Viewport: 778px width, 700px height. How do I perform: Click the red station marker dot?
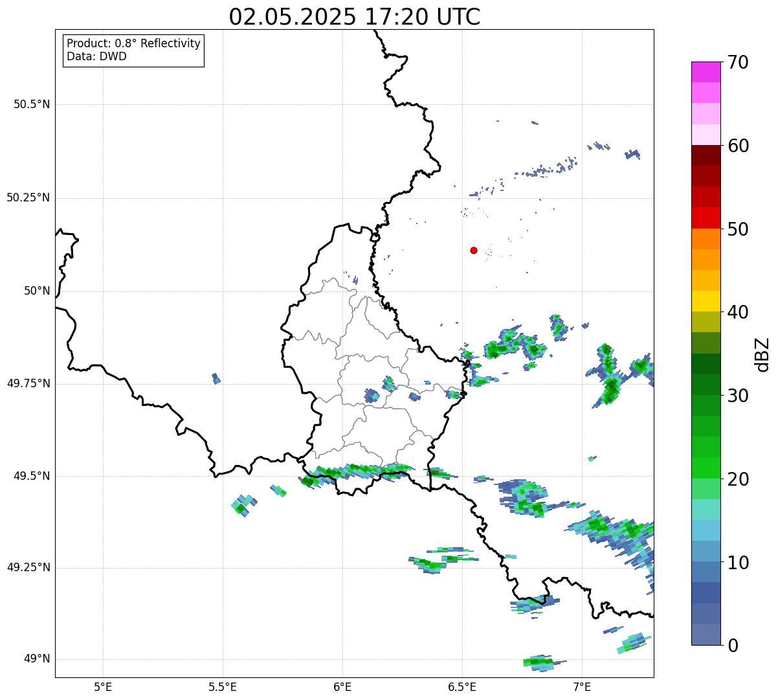474,250
